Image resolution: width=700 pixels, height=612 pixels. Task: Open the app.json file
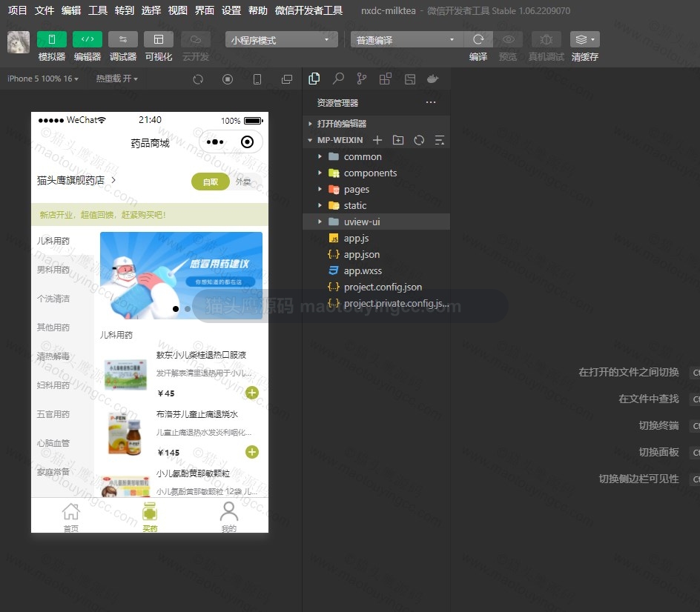point(376,254)
